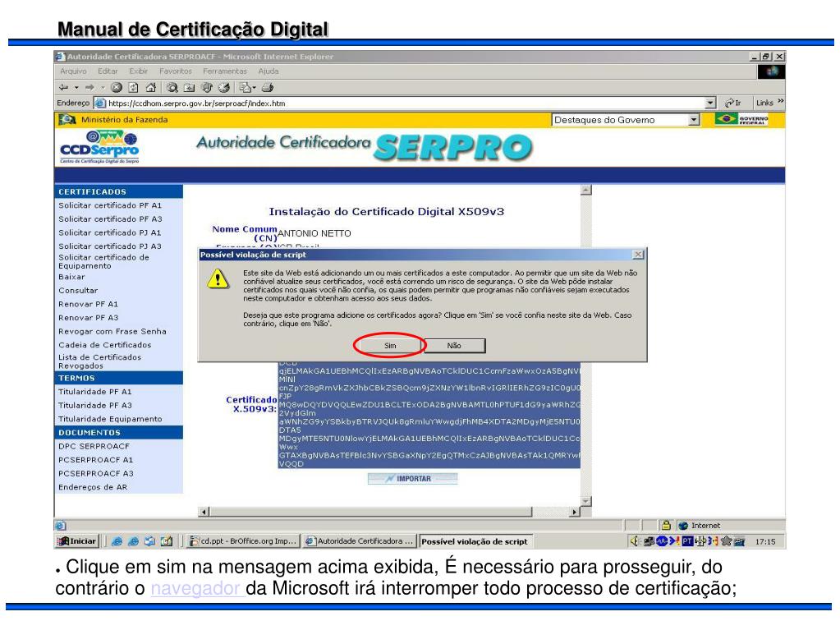Print the page using the printer icon
840x630 pixels.
click(268, 87)
